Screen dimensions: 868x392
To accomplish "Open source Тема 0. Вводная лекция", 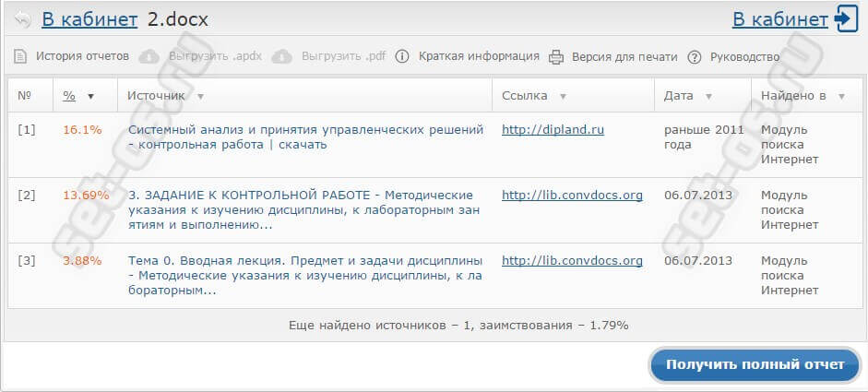I will pos(305,275).
